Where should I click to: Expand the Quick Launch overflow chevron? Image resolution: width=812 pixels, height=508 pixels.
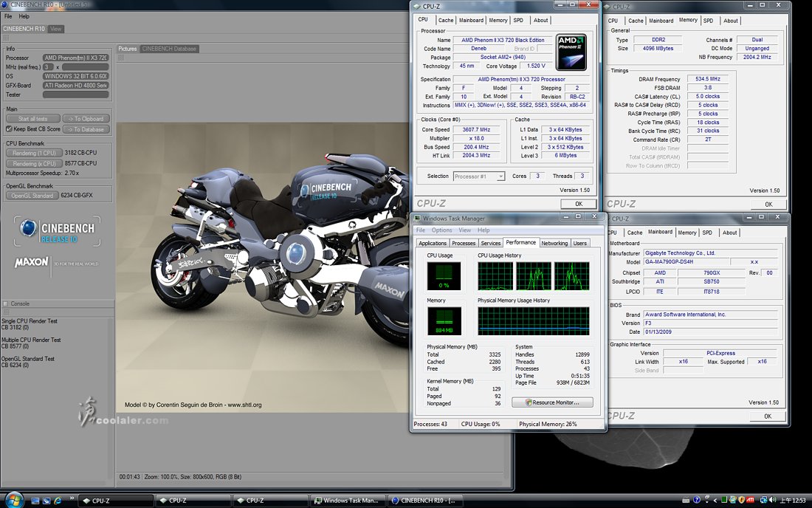point(72,498)
